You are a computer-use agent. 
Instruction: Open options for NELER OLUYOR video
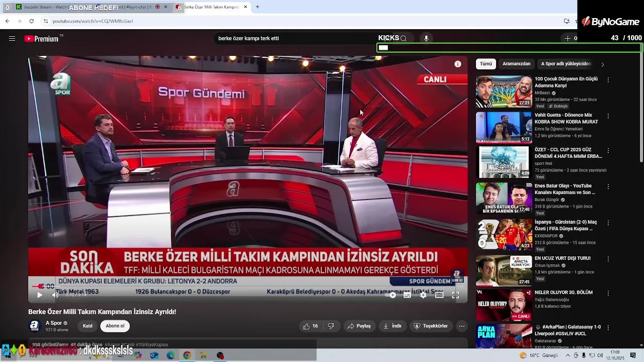(608, 293)
